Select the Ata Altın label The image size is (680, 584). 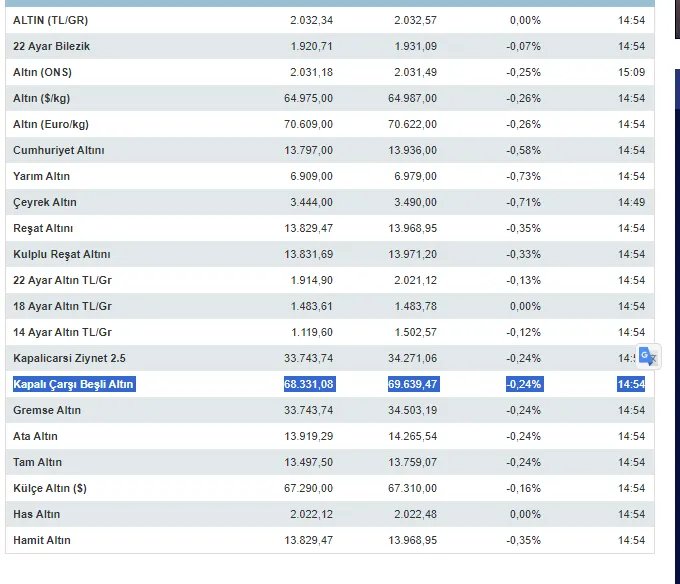36,436
